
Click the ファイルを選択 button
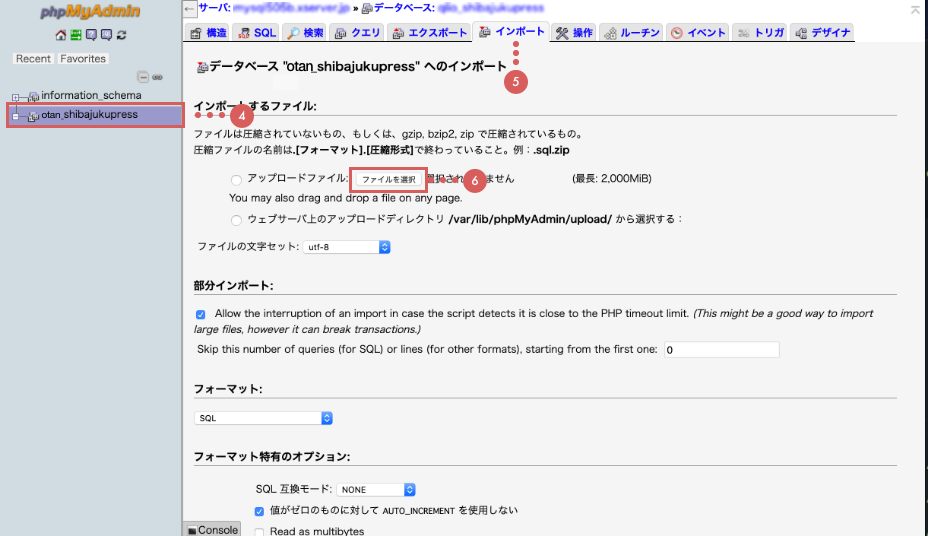point(388,179)
